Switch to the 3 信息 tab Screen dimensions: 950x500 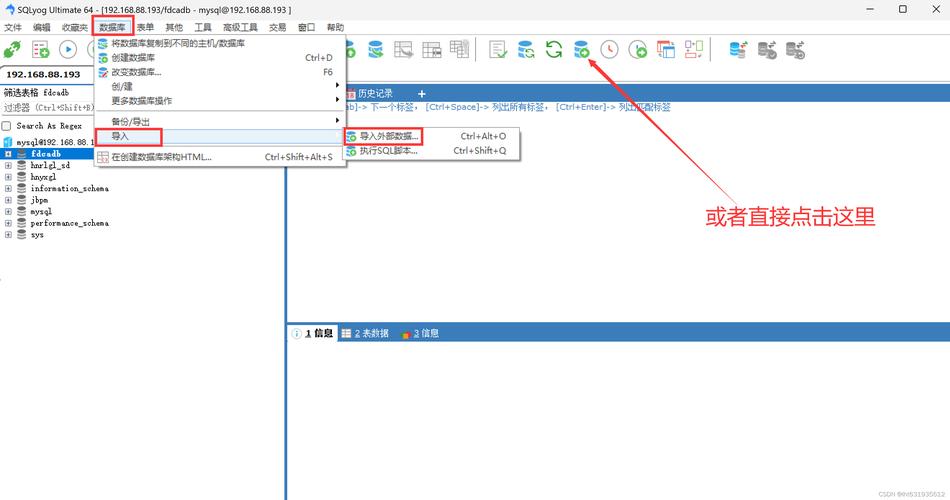point(420,333)
